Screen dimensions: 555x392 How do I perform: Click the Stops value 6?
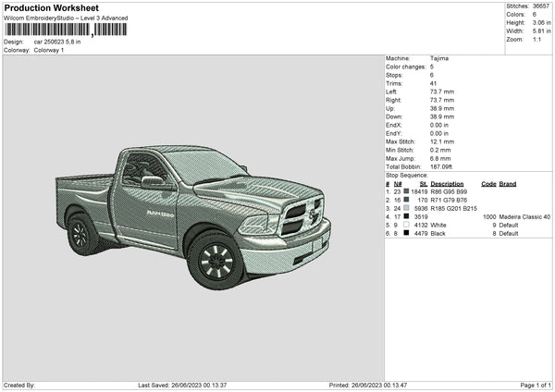point(432,75)
